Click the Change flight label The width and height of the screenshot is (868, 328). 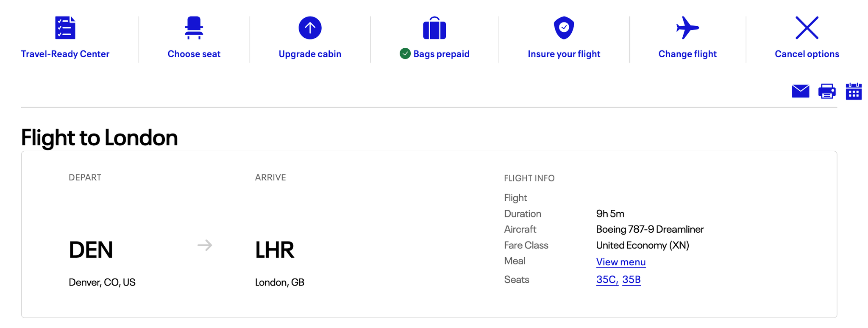687,54
